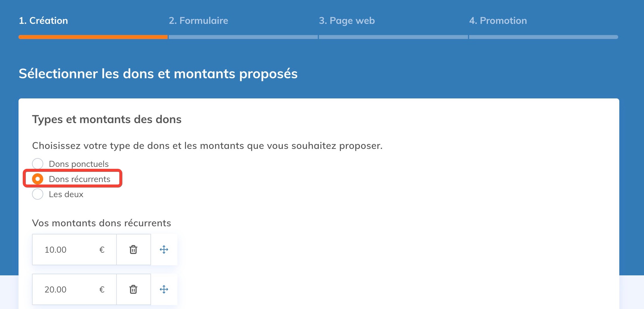Viewport: 644px width, 309px height.
Task: Edit the 10.00 amount field
Action: click(x=74, y=250)
